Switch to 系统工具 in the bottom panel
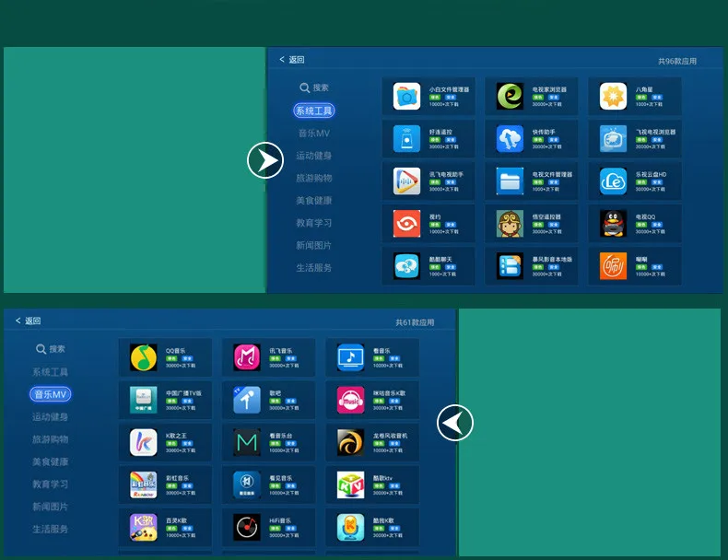Viewport: 728px width, 560px height. point(50,372)
